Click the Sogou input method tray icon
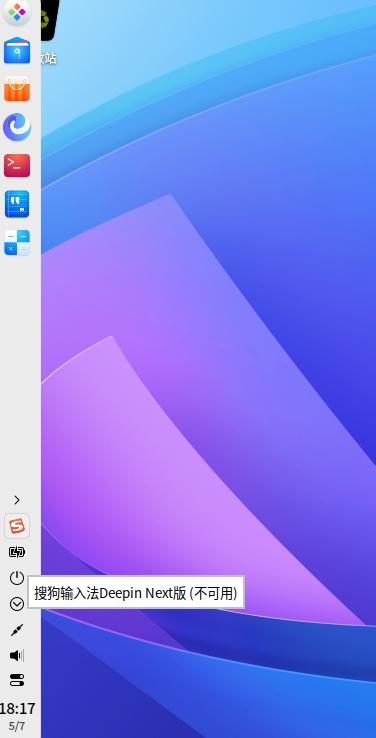The width and height of the screenshot is (376, 738). [x=17, y=526]
